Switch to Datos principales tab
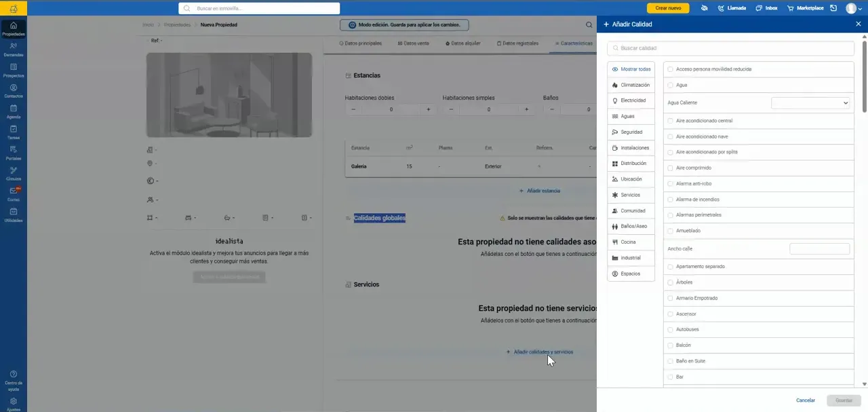The width and height of the screenshot is (868, 412). click(x=360, y=43)
